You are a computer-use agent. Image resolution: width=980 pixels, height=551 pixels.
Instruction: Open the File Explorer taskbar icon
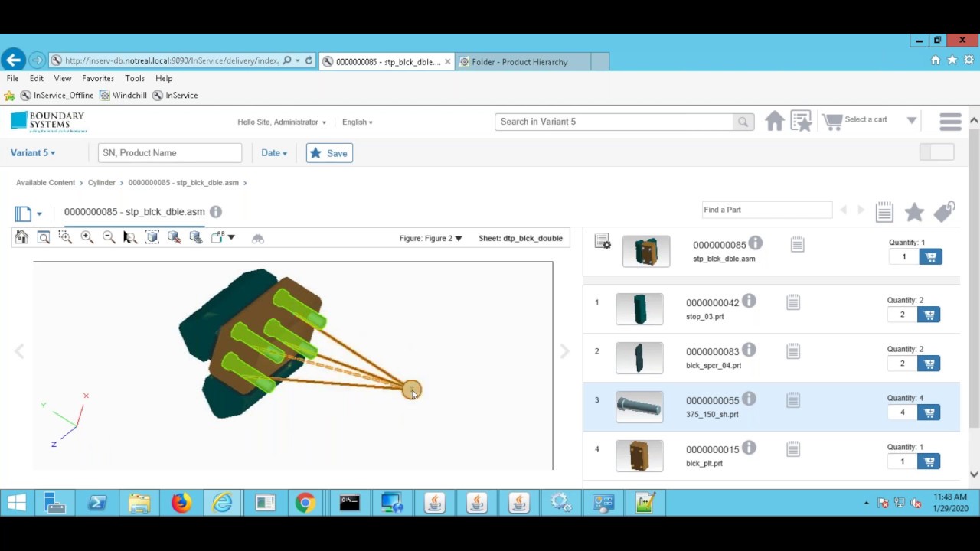(139, 503)
